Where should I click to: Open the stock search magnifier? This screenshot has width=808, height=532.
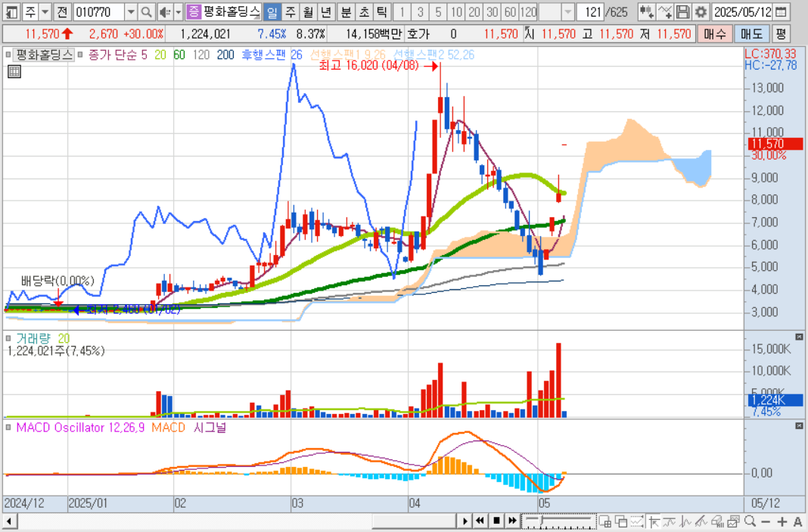(146, 11)
